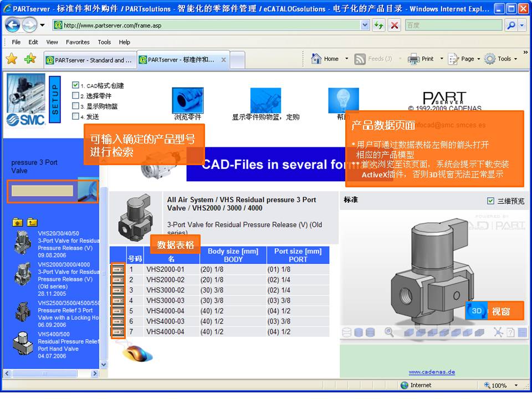Open the Help menu

(x=125, y=42)
